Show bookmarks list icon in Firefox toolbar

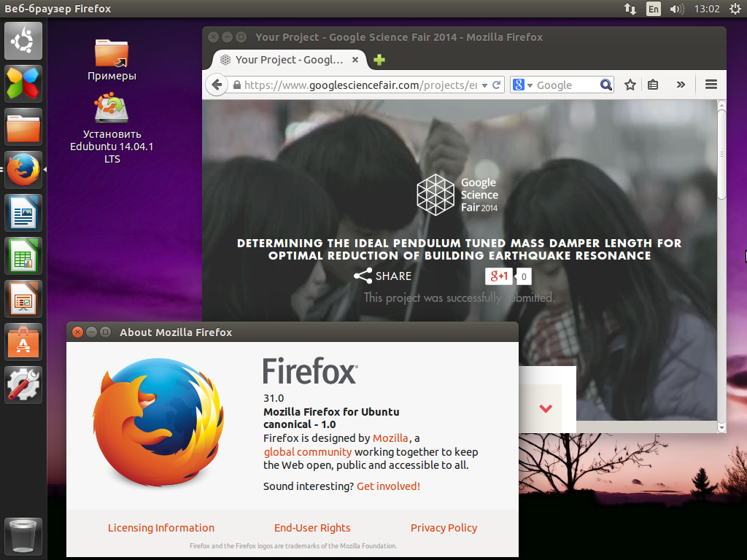pyautogui.click(x=653, y=85)
